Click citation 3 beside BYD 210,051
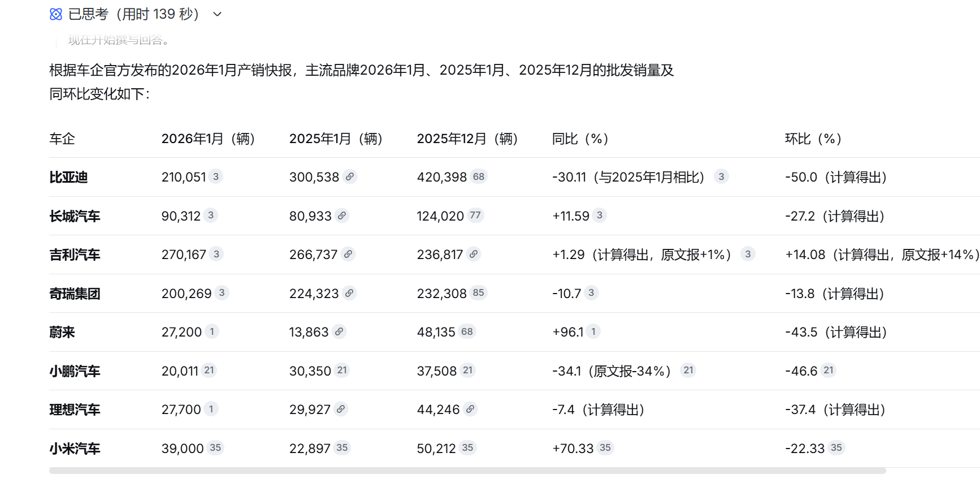Screen dimensions: 980x487 216,176
